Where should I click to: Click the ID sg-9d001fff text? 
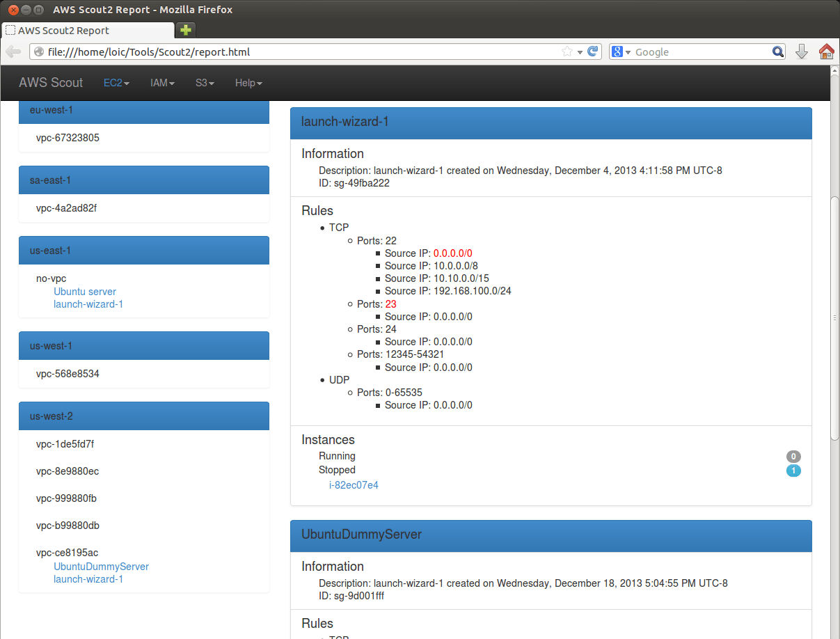[351, 596]
